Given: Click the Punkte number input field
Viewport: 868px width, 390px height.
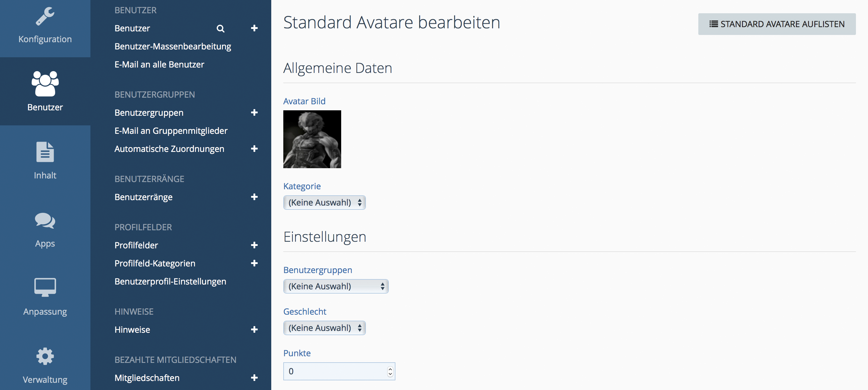Looking at the screenshot, I should [x=335, y=371].
